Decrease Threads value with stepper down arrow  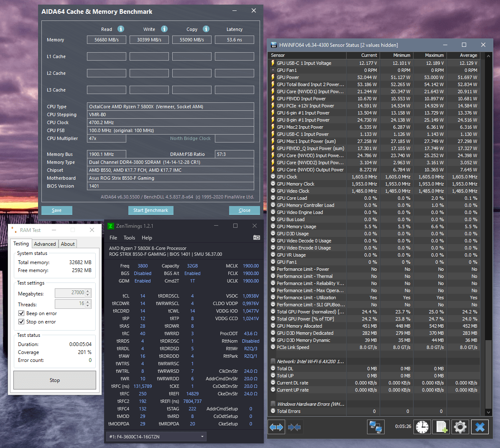pyautogui.click(x=88, y=306)
